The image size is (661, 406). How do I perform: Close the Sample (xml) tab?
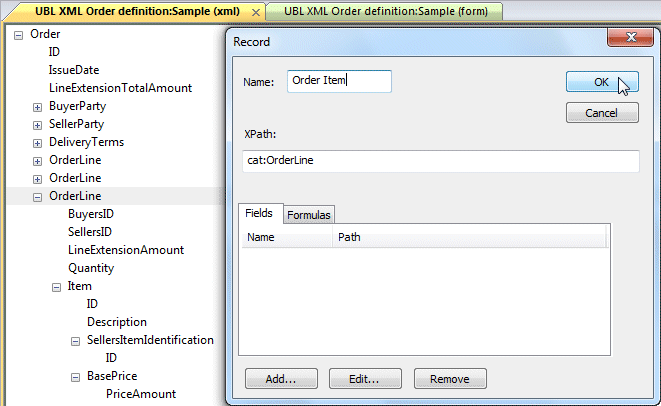pyautogui.click(x=255, y=13)
